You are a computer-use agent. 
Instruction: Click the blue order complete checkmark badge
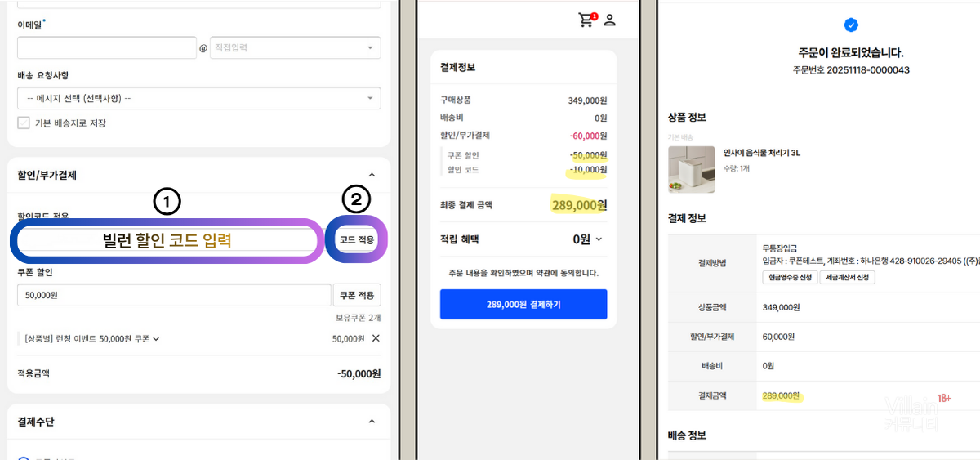pos(851,25)
